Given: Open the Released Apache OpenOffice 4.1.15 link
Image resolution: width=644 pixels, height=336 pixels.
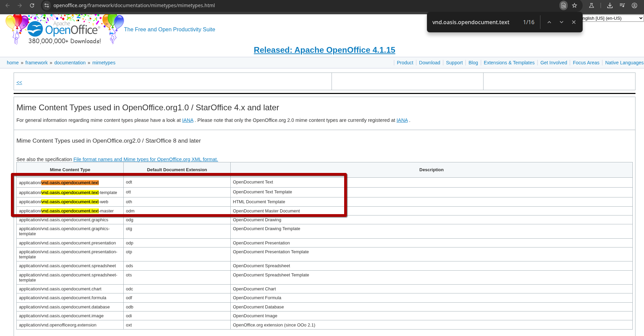Looking at the screenshot, I should click(x=324, y=50).
